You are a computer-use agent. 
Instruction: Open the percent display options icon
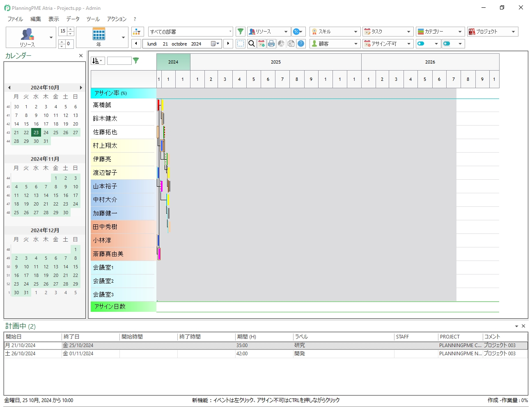pyautogui.click(x=298, y=32)
